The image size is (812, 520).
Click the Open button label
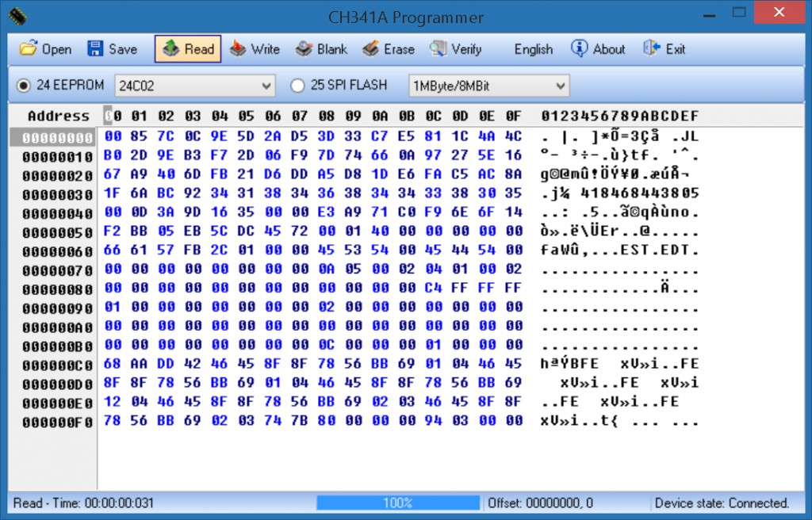coord(56,49)
